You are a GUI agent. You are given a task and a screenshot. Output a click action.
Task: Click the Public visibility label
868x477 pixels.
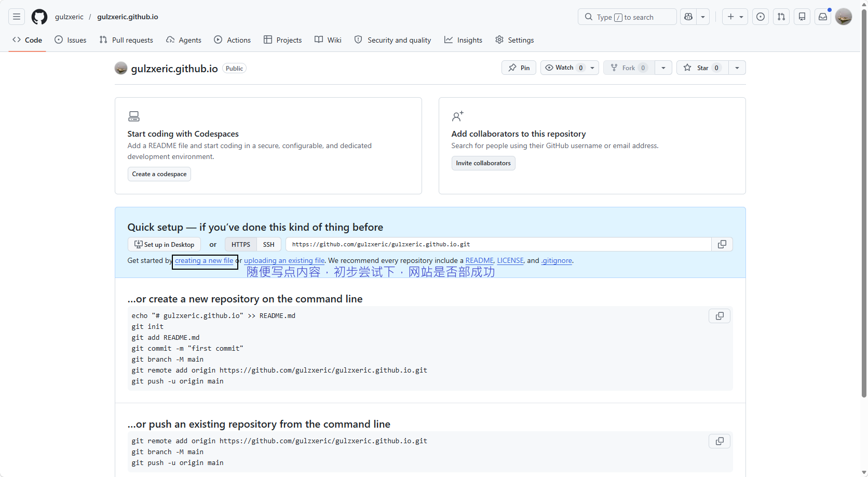click(x=234, y=69)
